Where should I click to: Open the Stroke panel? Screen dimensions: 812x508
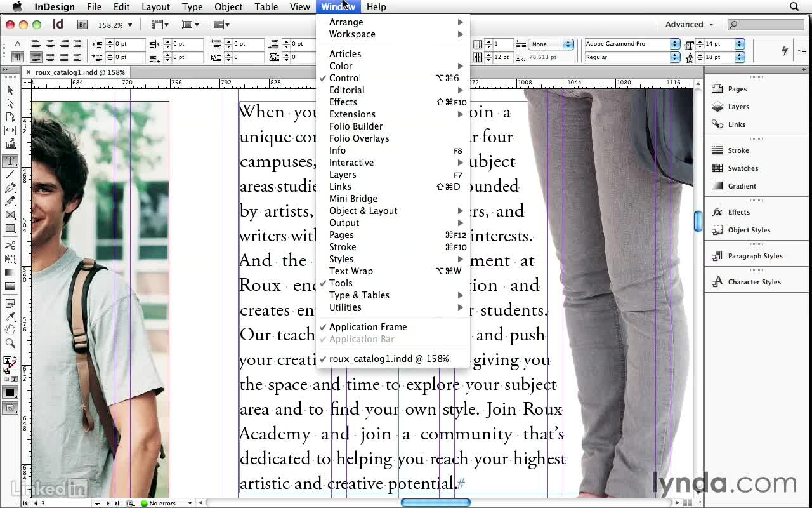coord(738,150)
